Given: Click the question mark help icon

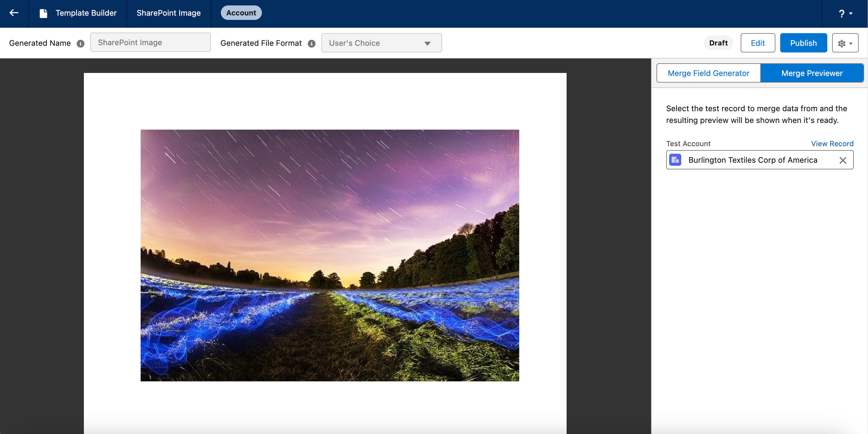Looking at the screenshot, I should pos(841,14).
